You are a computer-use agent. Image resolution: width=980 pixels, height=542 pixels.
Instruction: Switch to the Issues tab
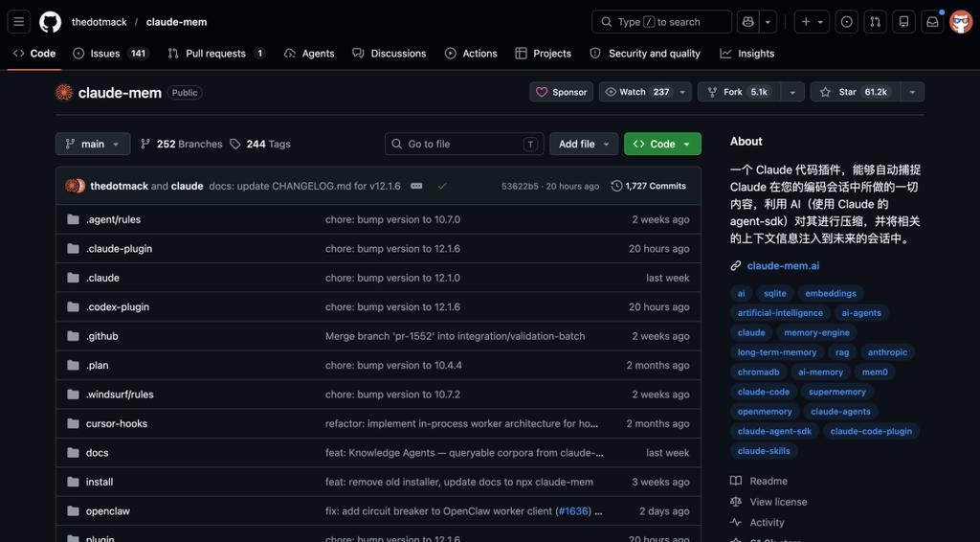105,54
